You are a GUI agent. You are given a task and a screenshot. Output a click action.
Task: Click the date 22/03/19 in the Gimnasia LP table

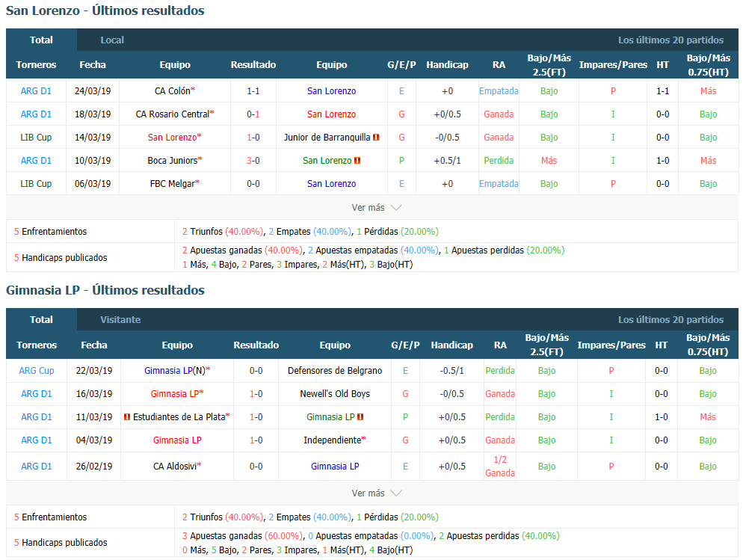94,371
